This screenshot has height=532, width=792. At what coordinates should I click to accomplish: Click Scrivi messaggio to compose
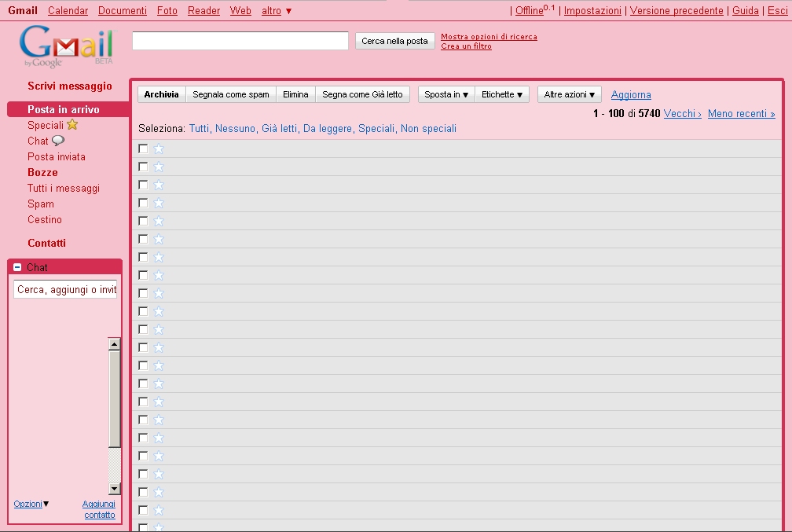click(70, 86)
